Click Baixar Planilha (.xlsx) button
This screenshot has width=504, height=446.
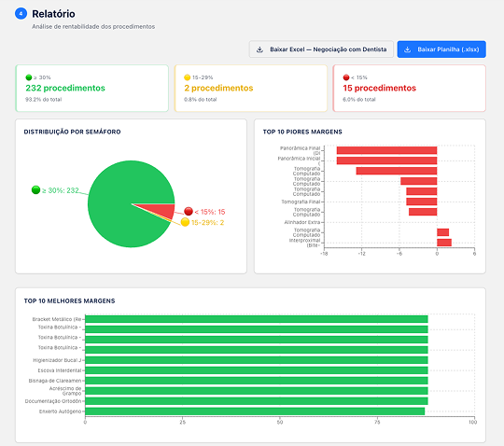[441, 49]
